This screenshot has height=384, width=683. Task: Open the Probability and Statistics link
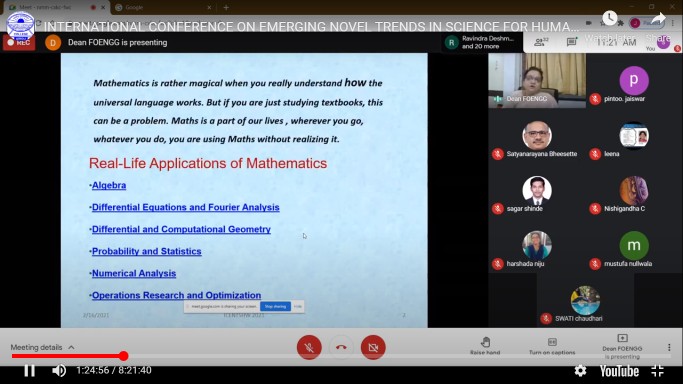coord(146,251)
